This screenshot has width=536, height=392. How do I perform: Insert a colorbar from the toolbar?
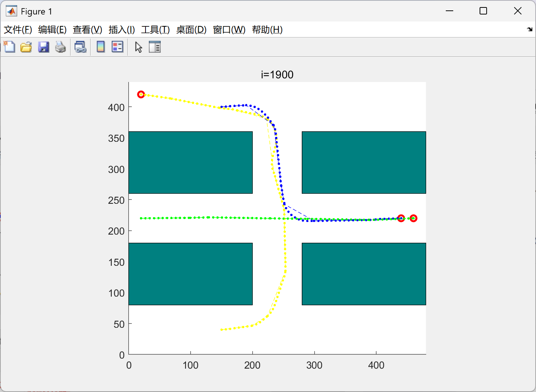click(x=101, y=47)
